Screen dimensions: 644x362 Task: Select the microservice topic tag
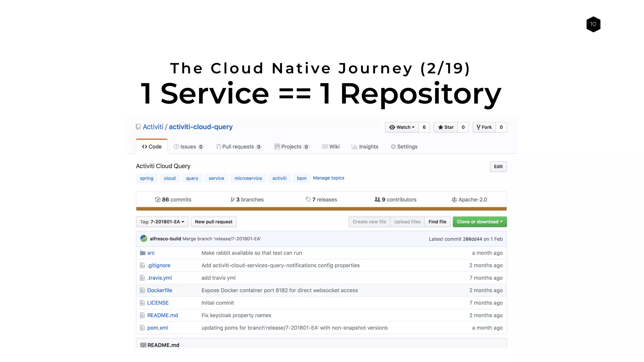click(x=248, y=178)
